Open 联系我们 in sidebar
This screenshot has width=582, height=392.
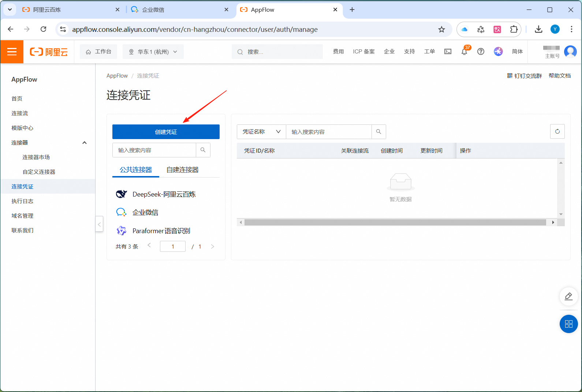point(22,231)
